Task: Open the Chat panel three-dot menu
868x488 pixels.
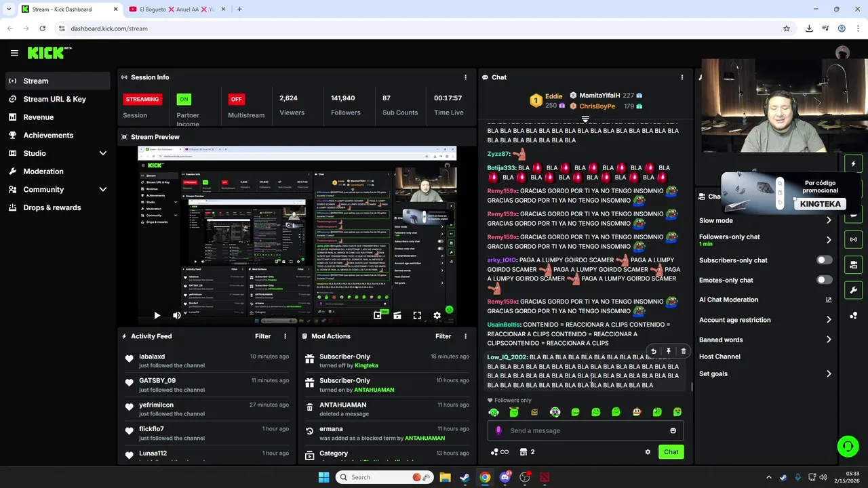Action: click(682, 77)
